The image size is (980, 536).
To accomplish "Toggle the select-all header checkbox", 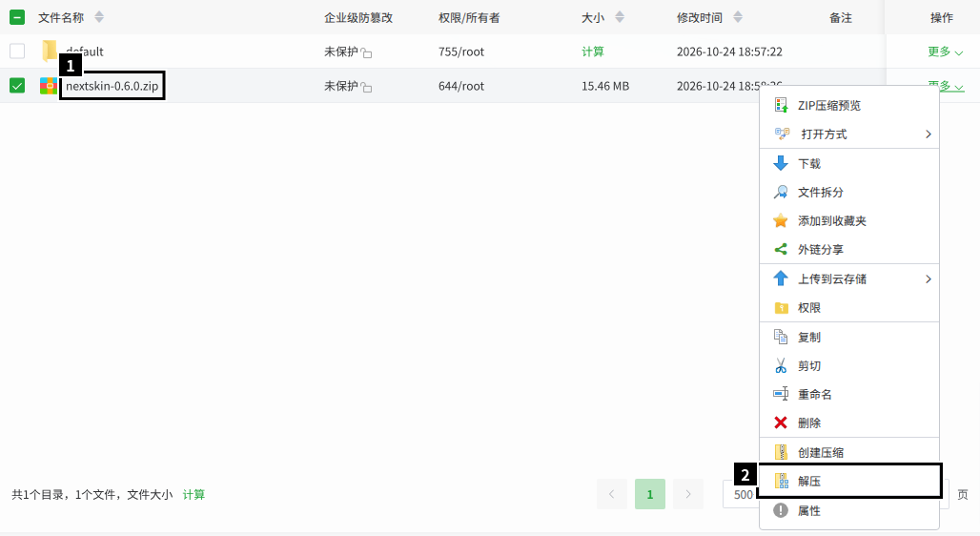I will click(17, 17).
